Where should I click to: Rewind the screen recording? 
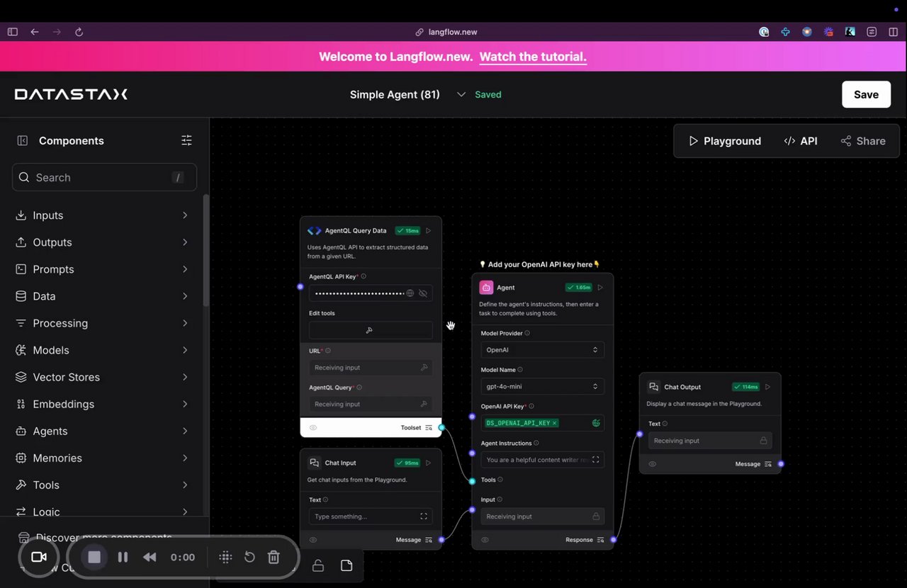tap(150, 557)
